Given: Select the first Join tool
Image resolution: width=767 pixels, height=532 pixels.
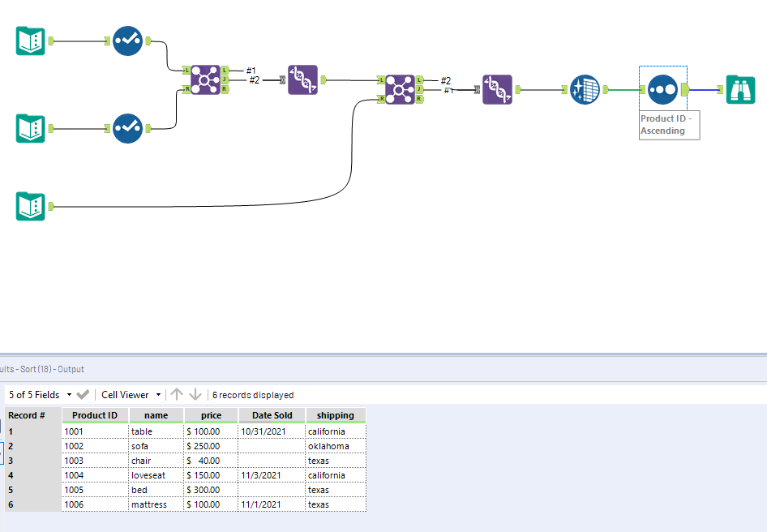Looking at the screenshot, I should coord(205,81).
